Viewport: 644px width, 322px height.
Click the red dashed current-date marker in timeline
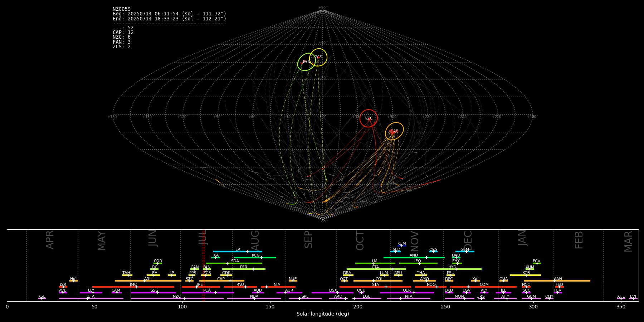(204, 265)
